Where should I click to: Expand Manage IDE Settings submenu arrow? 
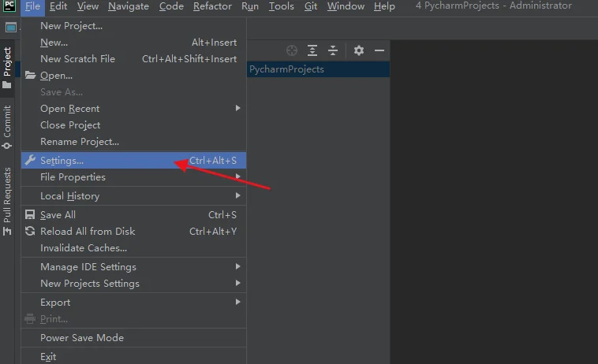coord(237,266)
